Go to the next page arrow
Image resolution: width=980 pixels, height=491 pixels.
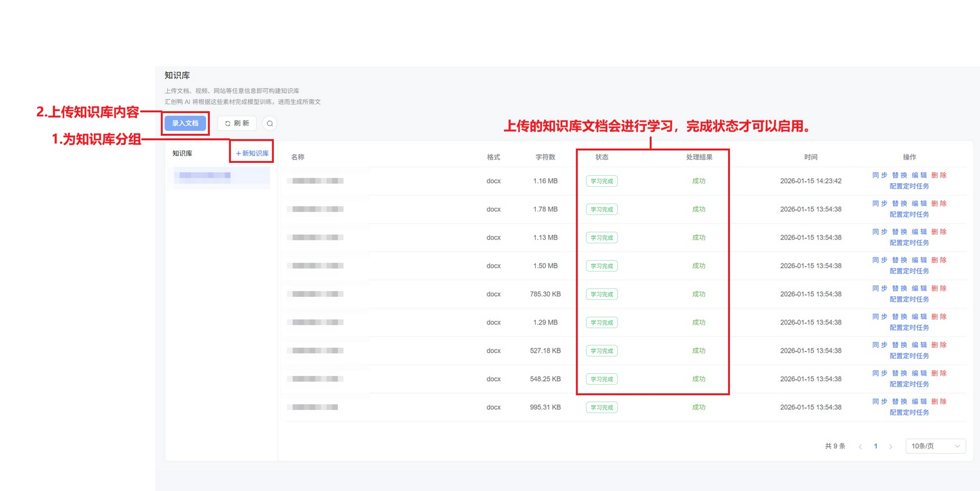click(891, 447)
